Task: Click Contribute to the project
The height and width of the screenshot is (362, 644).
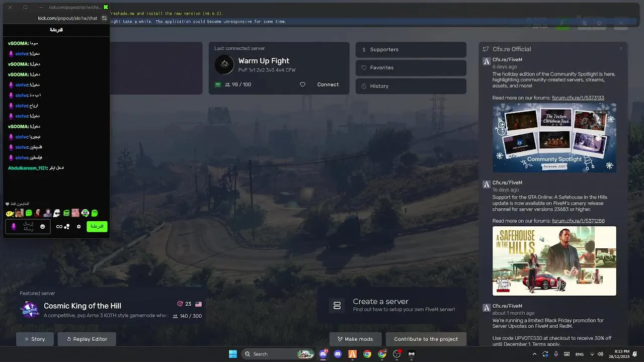Action: pyautogui.click(x=426, y=339)
